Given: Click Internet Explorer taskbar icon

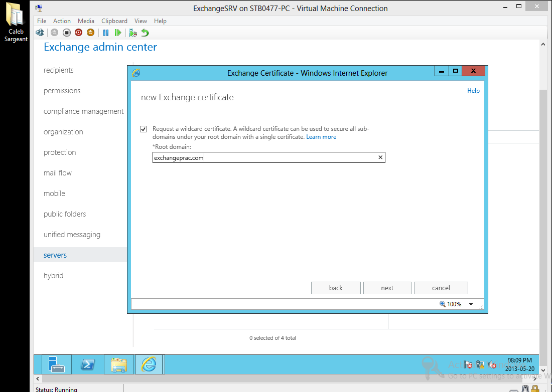Looking at the screenshot, I should coord(149,364).
